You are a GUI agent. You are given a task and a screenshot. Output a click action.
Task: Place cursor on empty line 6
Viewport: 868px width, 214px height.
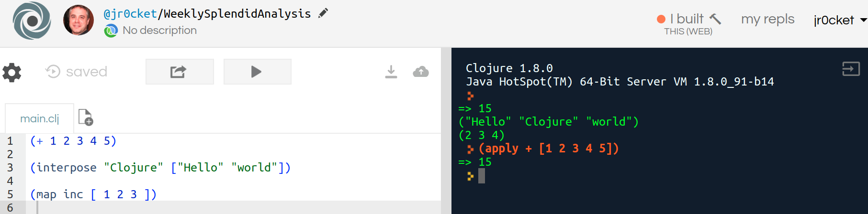pyautogui.click(x=235, y=207)
